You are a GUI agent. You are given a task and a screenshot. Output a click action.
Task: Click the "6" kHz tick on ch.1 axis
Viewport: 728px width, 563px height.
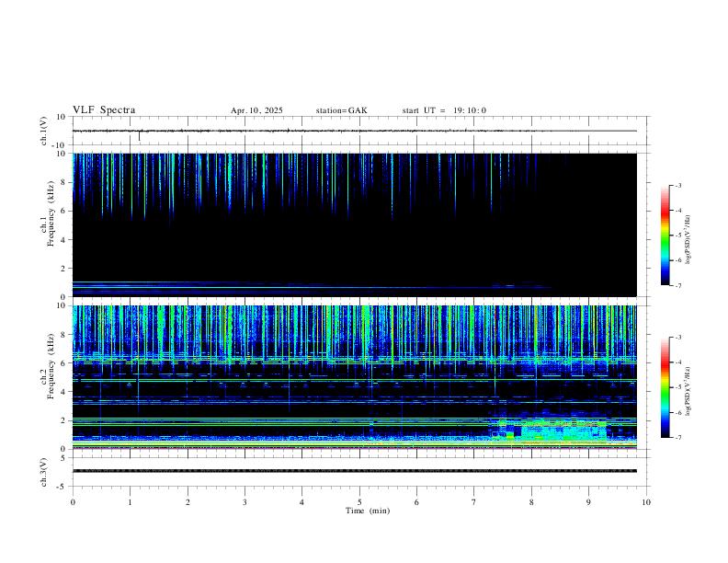click(x=63, y=211)
